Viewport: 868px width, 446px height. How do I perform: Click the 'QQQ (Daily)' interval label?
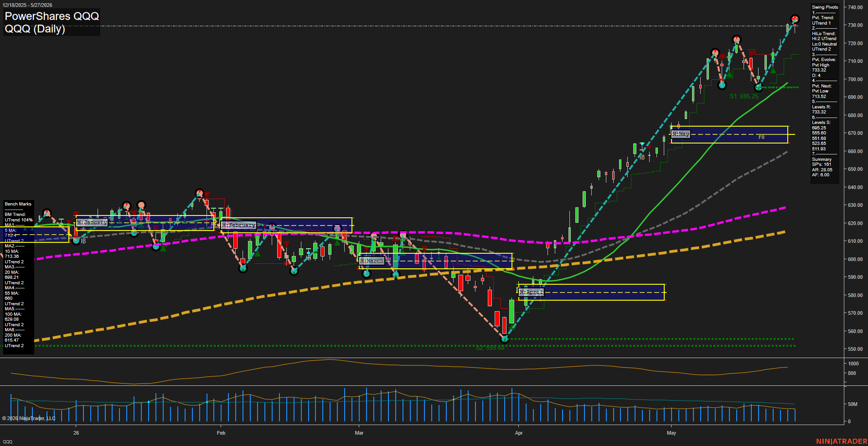[x=35, y=29]
